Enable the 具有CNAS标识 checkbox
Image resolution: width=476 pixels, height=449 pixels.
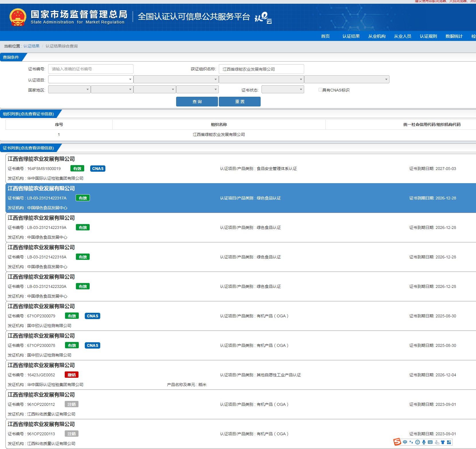(320, 90)
